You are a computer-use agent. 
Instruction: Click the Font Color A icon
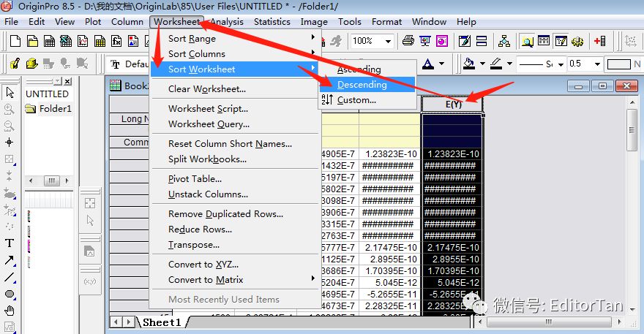tap(428, 64)
